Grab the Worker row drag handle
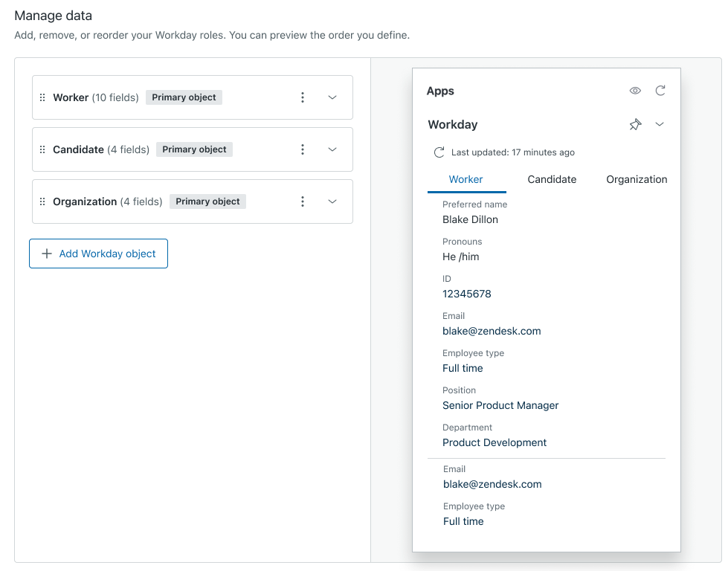 [x=42, y=97]
